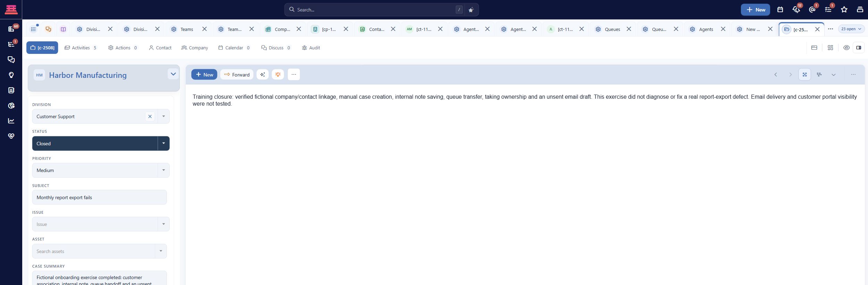
Task: Click the card layout view icon
Action: pyautogui.click(x=814, y=48)
